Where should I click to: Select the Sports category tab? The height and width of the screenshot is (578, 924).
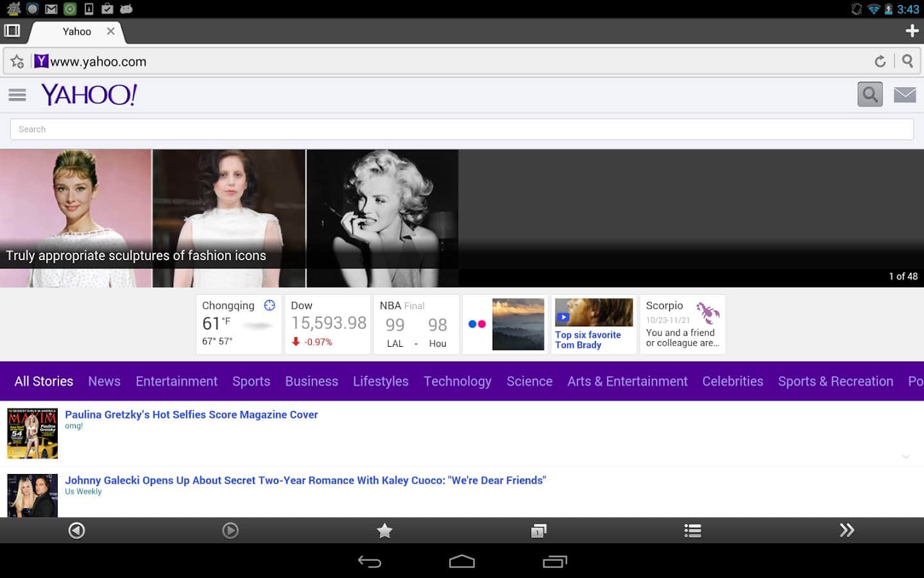point(251,381)
